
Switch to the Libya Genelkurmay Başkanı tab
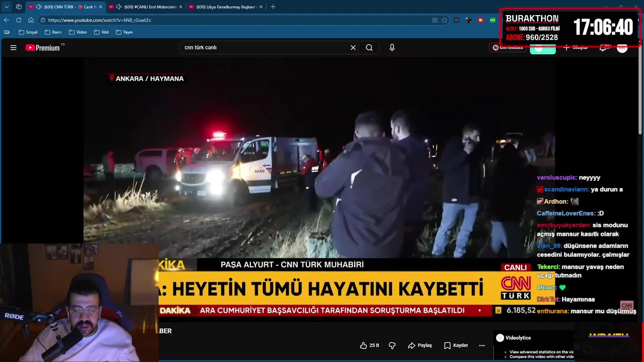(x=225, y=7)
